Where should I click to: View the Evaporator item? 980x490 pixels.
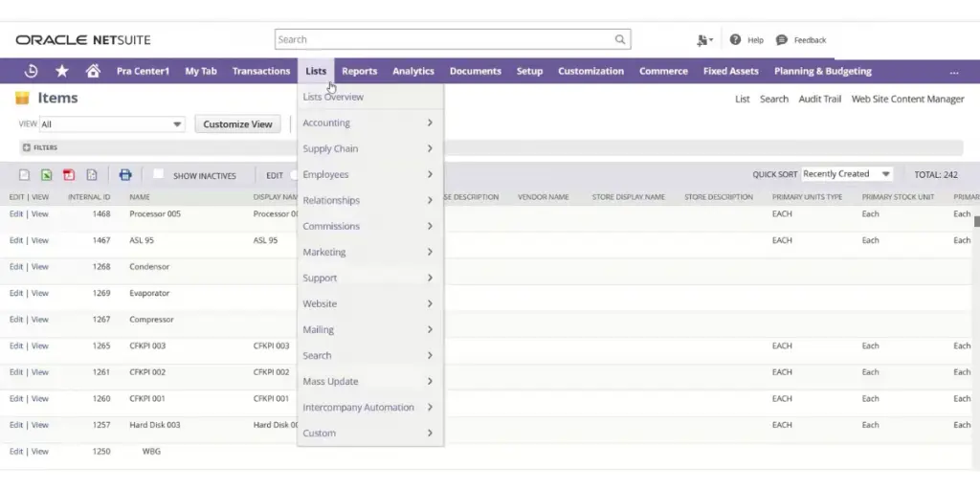(40, 293)
